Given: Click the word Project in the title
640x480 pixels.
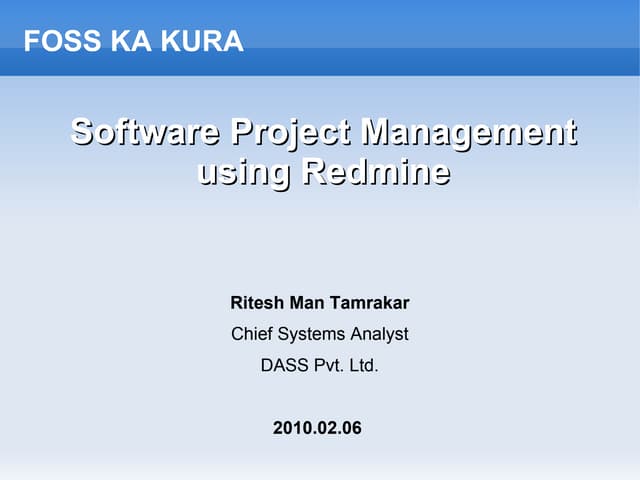Looking at the screenshot, I should [x=292, y=132].
